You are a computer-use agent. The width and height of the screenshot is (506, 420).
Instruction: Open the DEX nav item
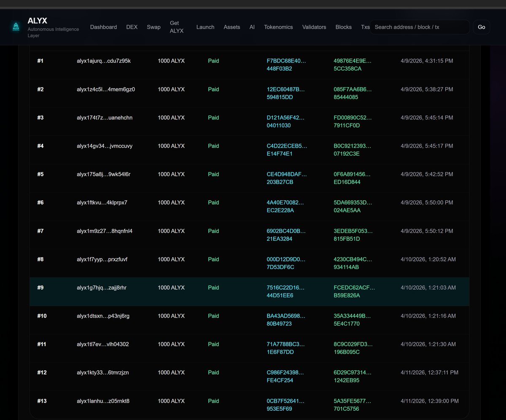[132, 27]
